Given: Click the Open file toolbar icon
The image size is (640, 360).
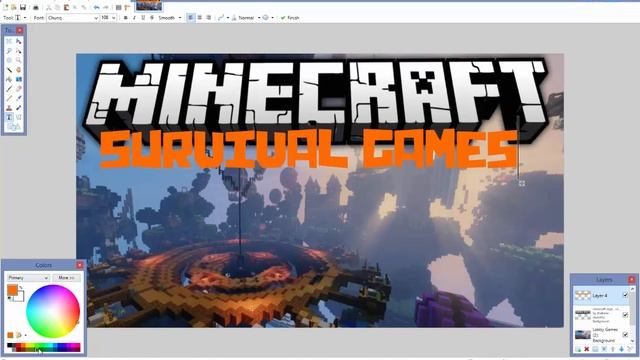Looking at the screenshot, I should (14, 7).
